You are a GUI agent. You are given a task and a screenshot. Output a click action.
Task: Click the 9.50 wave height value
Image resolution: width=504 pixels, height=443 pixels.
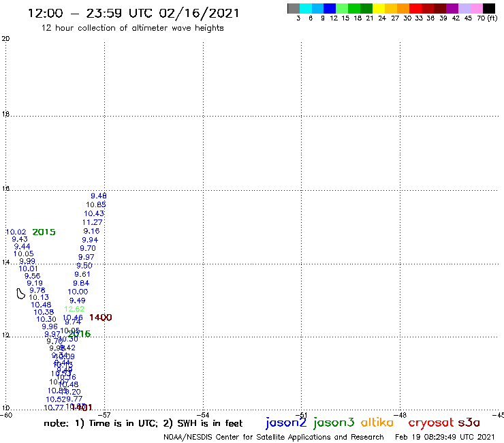[84, 266]
